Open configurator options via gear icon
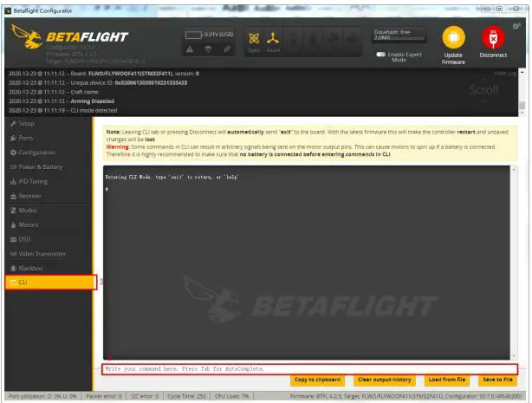The height and width of the screenshot is (403, 532). tap(516, 26)
